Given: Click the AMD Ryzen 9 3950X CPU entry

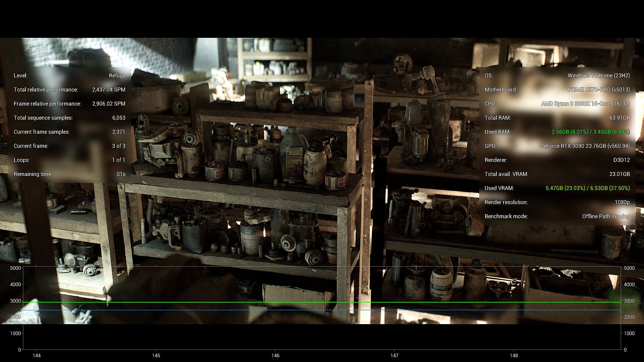Looking at the screenshot, I should point(585,104).
